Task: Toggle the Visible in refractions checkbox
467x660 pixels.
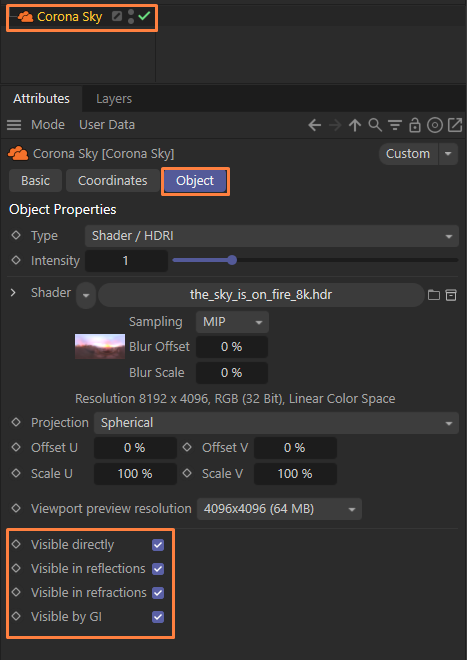Action: [158, 593]
